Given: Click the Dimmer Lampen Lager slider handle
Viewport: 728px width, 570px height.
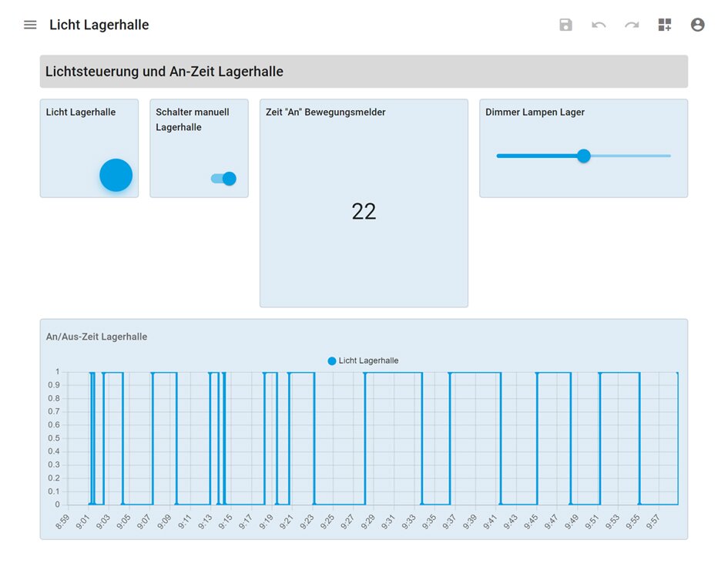Looking at the screenshot, I should pos(584,156).
